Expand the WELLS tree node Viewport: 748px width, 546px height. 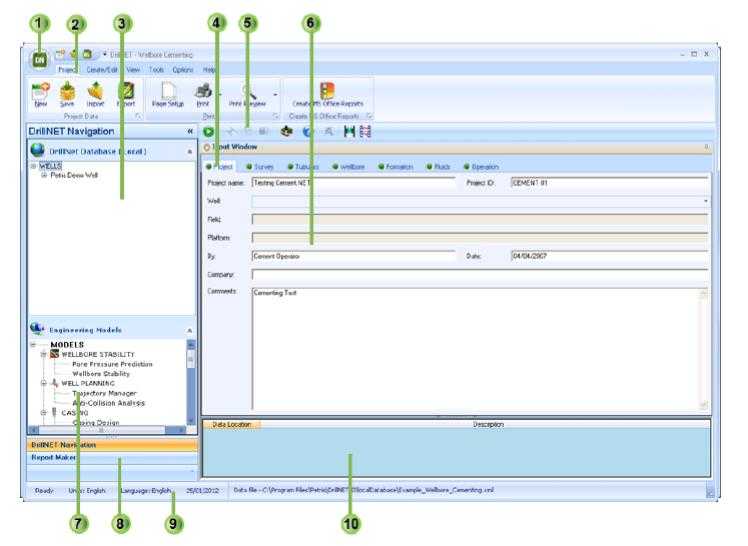click(x=33, y=166)
